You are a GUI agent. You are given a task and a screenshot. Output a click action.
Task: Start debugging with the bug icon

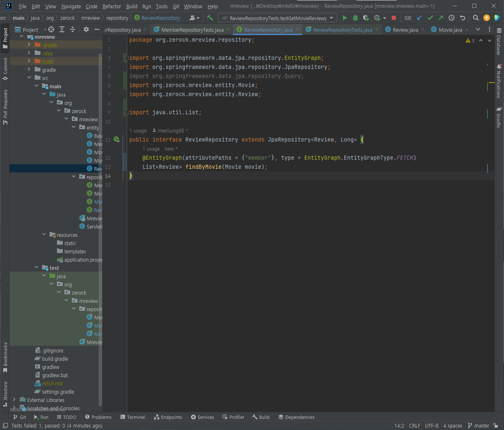pos(355,18)
